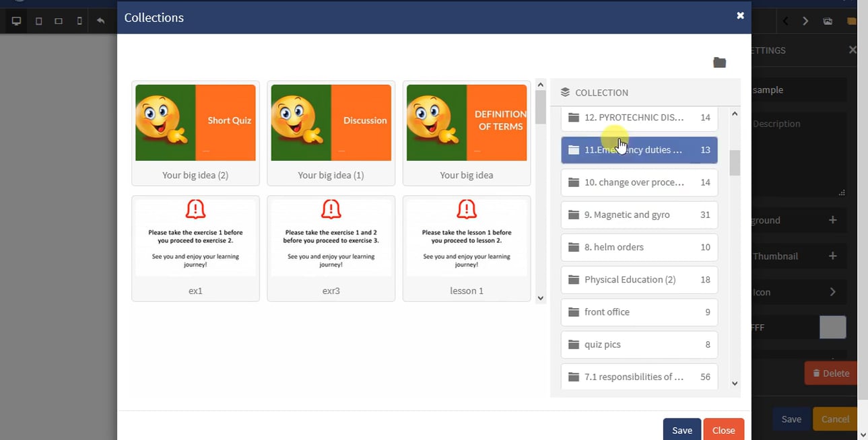Switch to landscape tablet preview

coord(59,21)
